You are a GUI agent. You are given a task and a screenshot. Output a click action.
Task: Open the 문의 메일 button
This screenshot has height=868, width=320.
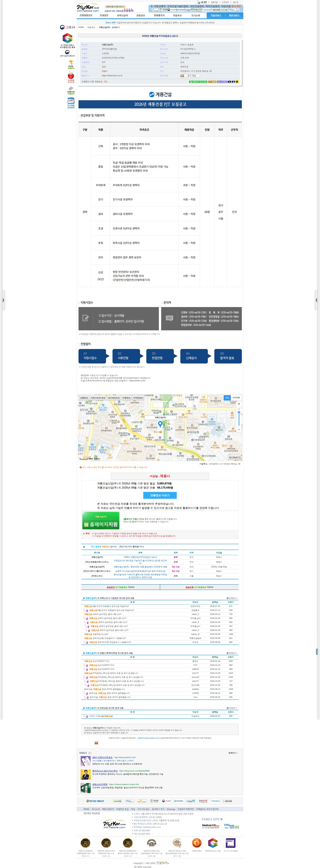click(190, 75)
